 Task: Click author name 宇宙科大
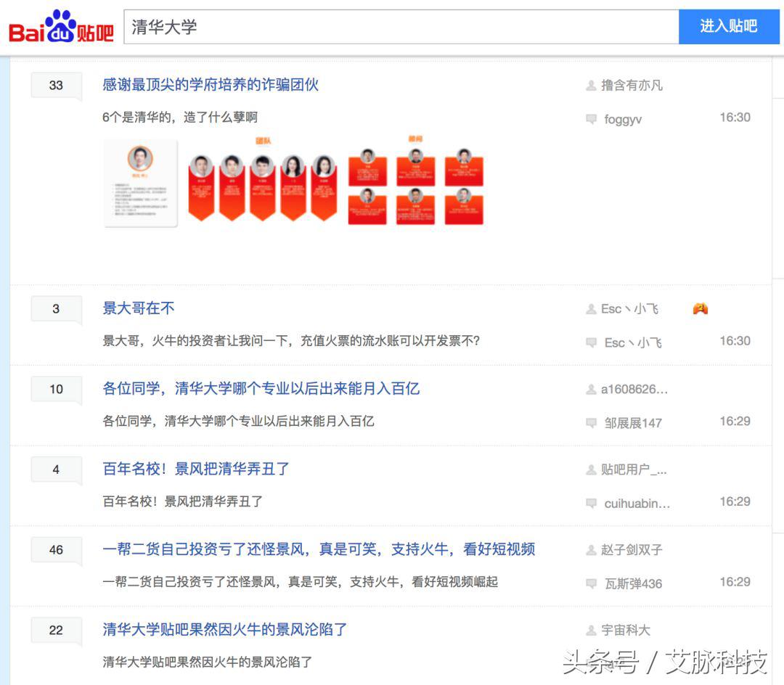[626, 630]
